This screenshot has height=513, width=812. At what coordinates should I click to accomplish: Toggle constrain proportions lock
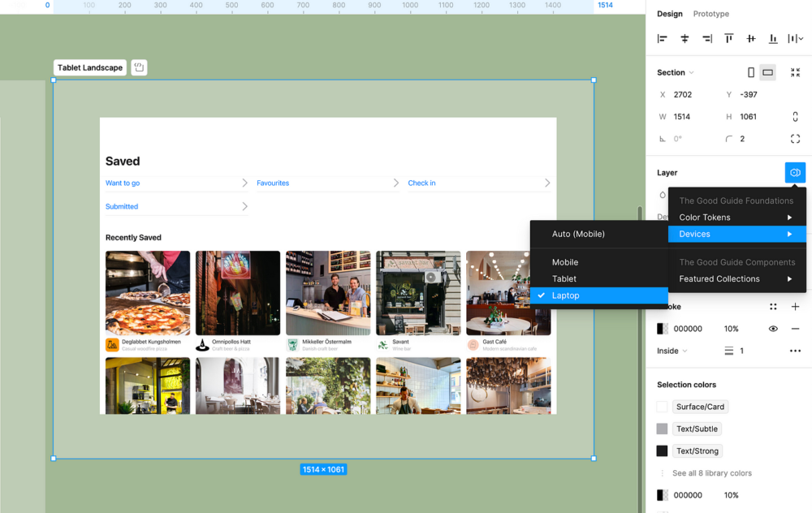click(x=795, y=117)
